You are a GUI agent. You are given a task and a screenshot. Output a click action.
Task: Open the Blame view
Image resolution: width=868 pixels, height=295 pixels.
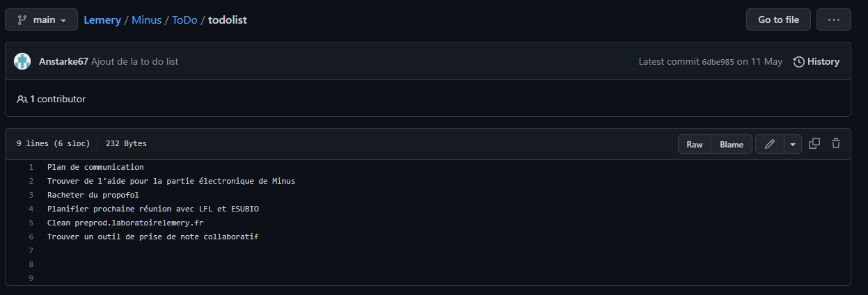pos(732,144)
